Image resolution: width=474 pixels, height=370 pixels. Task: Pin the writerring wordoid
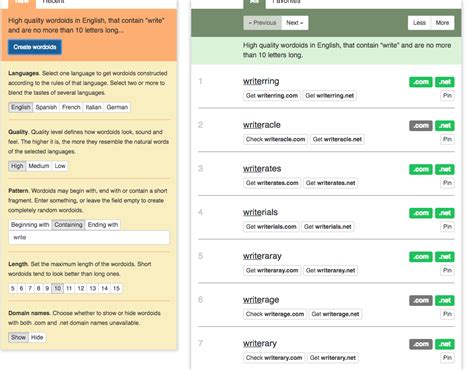point(447,96)
